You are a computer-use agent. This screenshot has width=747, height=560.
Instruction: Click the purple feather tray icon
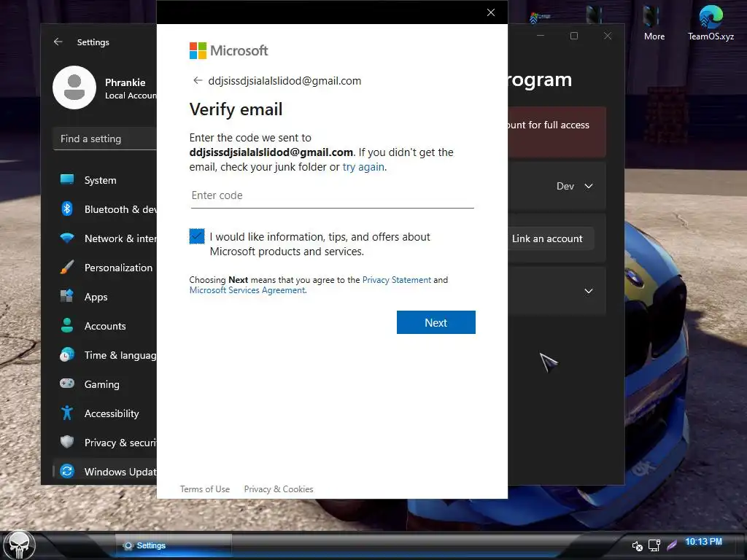pos(672,545)
